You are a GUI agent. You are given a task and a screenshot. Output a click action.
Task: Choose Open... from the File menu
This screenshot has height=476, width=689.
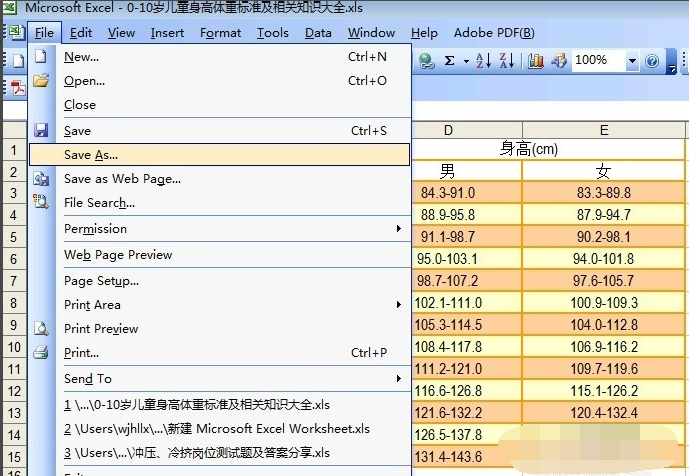pos(220,81)
